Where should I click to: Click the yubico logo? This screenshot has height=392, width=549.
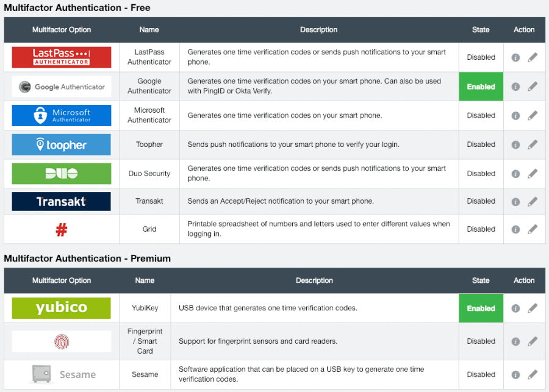(61, 308)
